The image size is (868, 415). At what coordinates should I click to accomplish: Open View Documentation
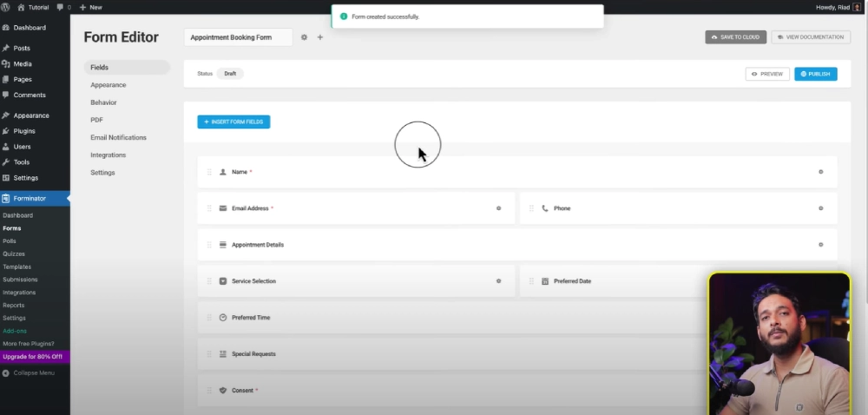click(811, 37)
